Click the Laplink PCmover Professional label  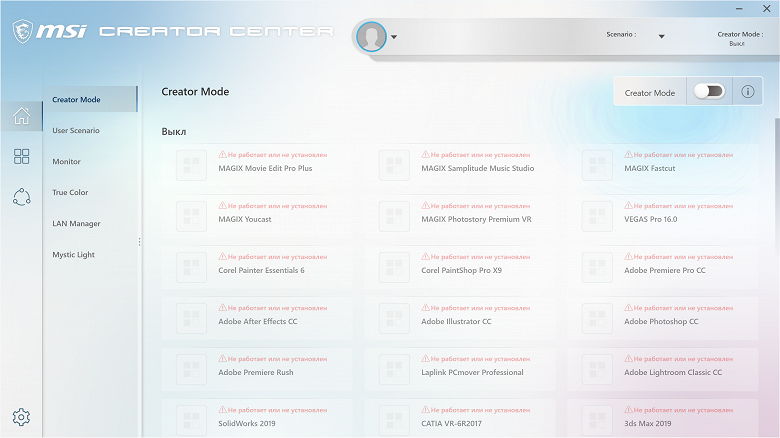[472, 372]
